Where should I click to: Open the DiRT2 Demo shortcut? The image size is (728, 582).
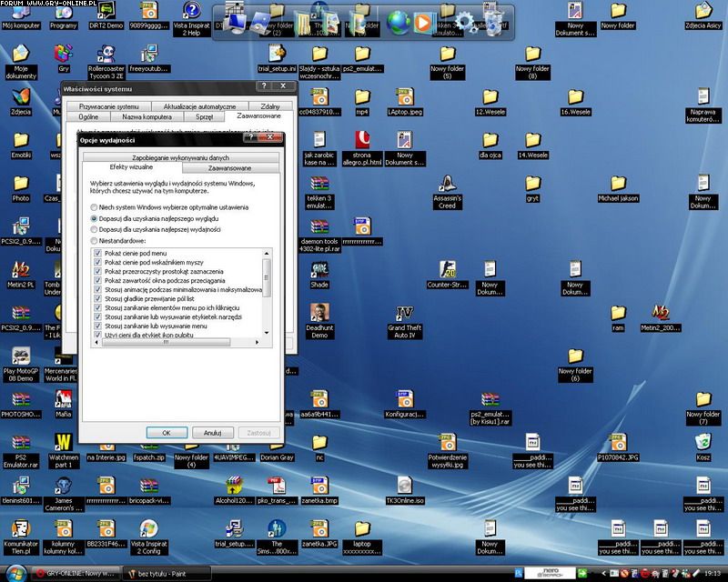(106, 15)
